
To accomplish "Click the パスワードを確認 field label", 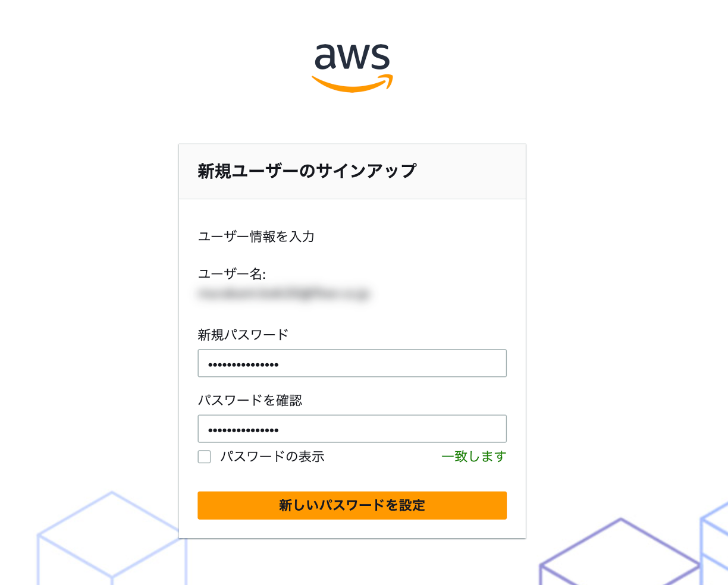I will pos(250,401).
